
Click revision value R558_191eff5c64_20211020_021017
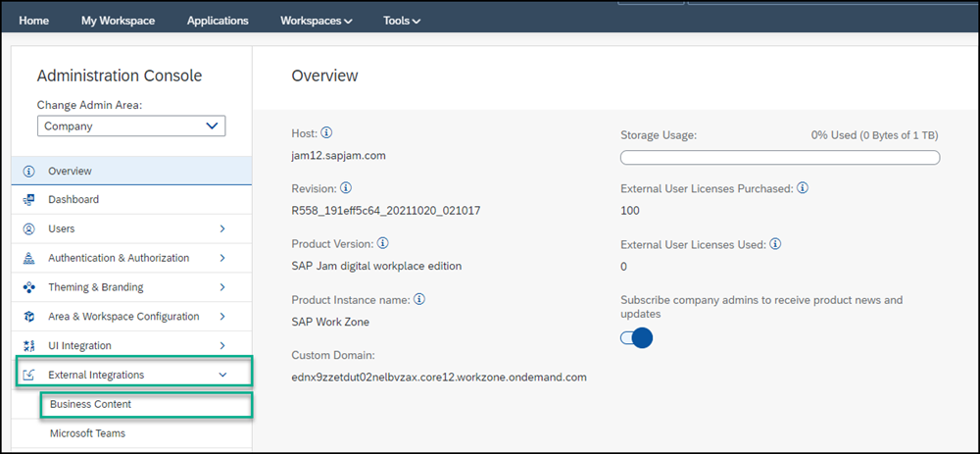tap(385, 211)
